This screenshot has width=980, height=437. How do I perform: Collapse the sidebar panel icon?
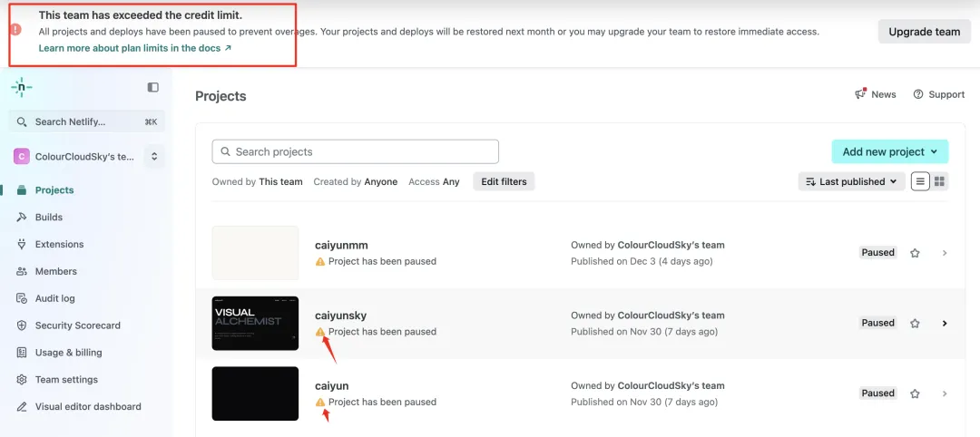pos(153,87)
